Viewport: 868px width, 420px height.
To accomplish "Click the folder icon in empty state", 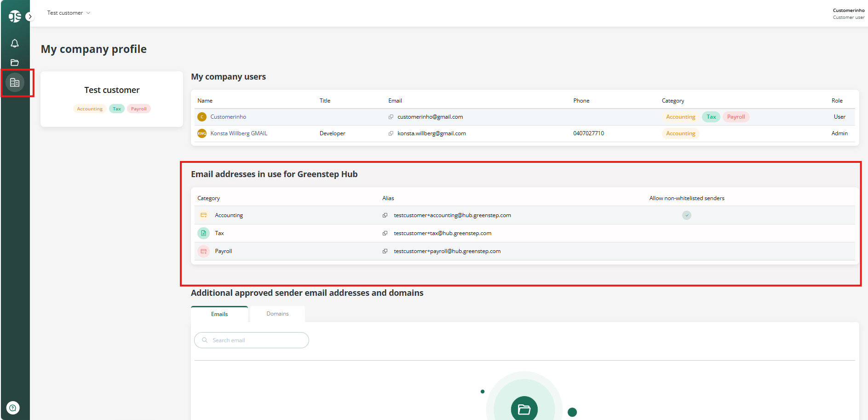I will tap(524, 409).
